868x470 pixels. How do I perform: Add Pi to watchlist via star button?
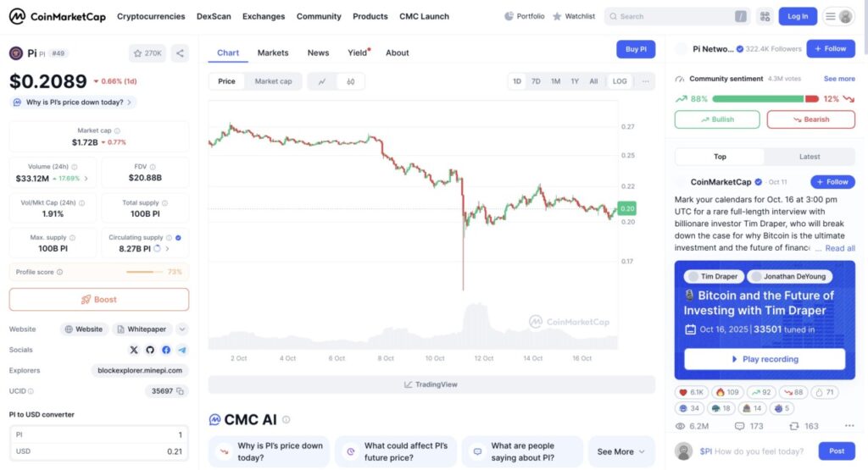[x=147, y=53]
